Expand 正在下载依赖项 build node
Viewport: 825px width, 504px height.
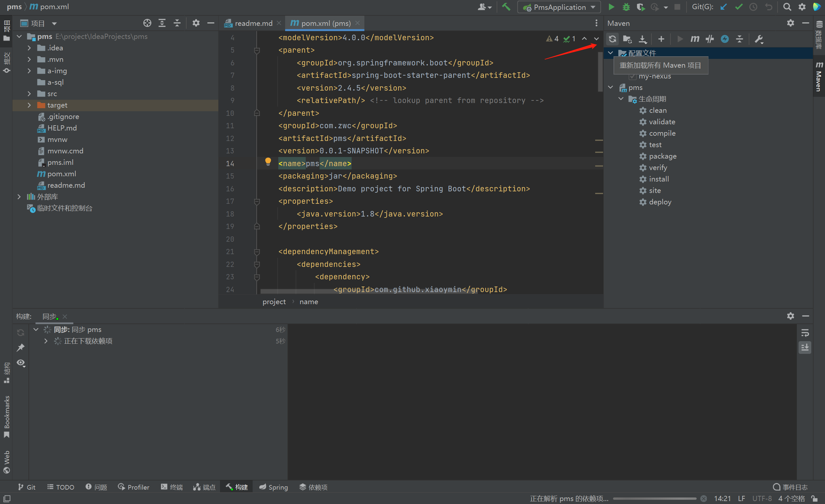46,341
